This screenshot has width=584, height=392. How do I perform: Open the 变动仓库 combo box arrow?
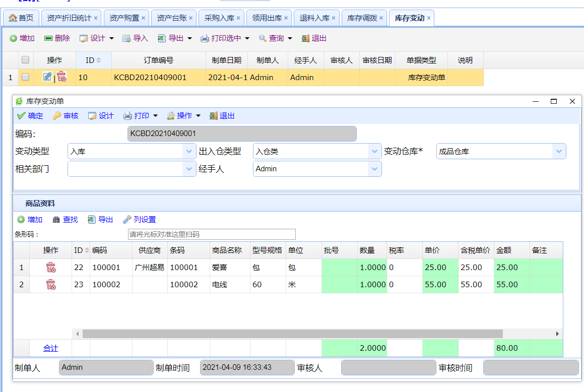tap(559, 151)
